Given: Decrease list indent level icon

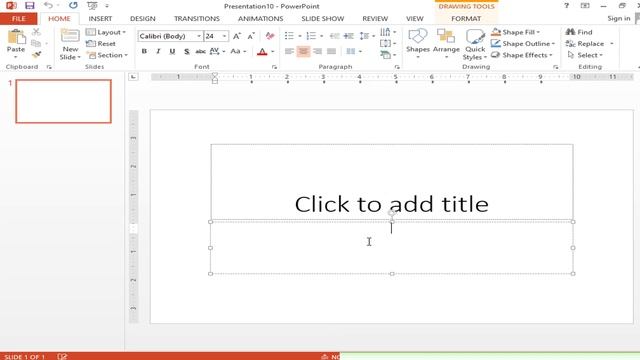Looking at the screenshot, I should coord(334,36).
